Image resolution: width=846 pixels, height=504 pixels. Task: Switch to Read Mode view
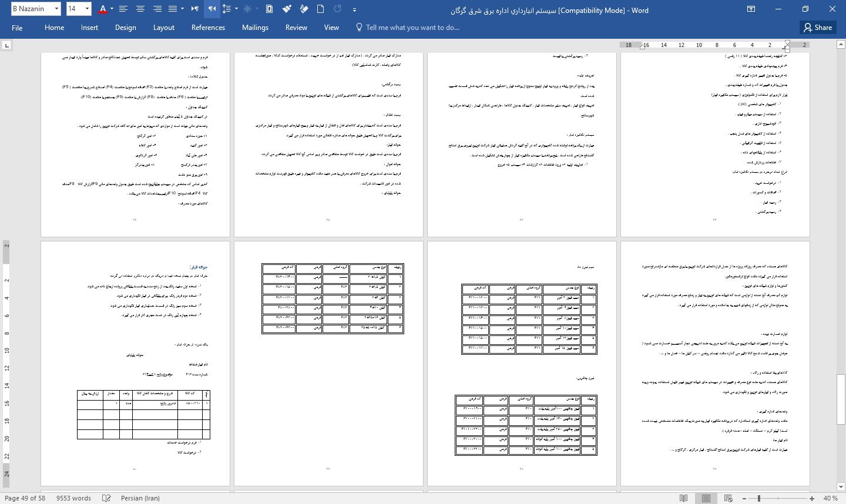tap(683, 498)
